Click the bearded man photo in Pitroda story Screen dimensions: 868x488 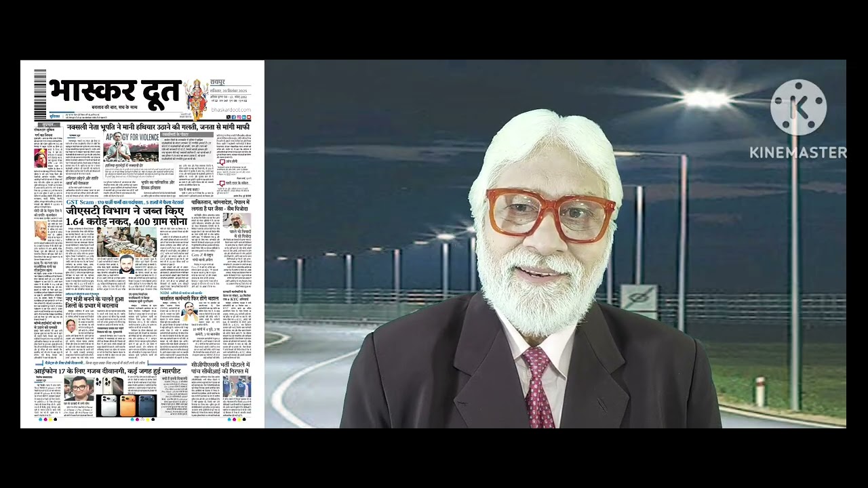236,221
